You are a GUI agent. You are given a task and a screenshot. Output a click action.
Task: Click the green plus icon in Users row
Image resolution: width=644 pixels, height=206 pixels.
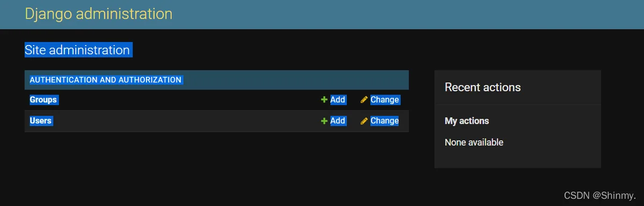pos(324,121)
